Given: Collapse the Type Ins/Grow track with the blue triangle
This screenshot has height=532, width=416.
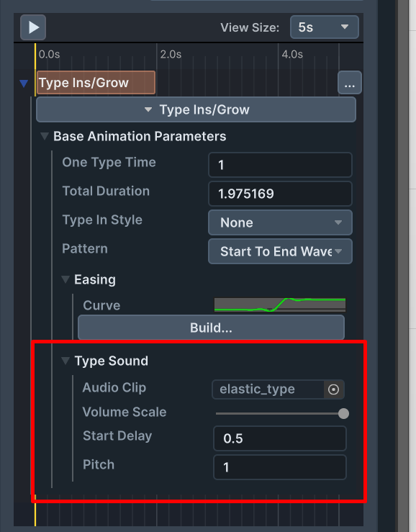Looking at the screenshot, I should (x=24, y=83).
